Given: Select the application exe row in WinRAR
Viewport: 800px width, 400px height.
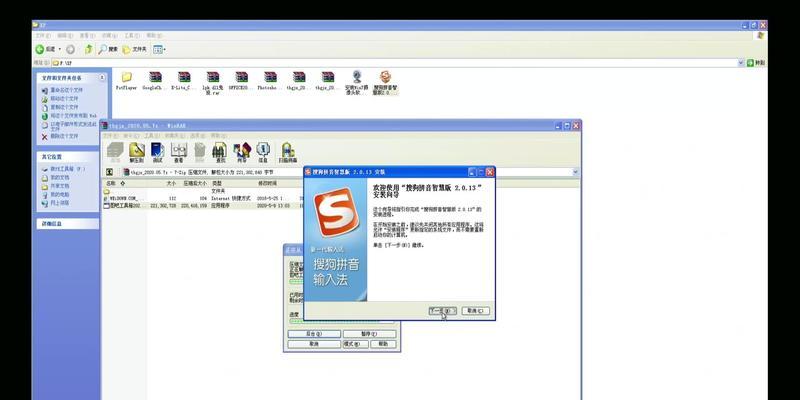Looking at the screenshot, I should tap(204, 206).
